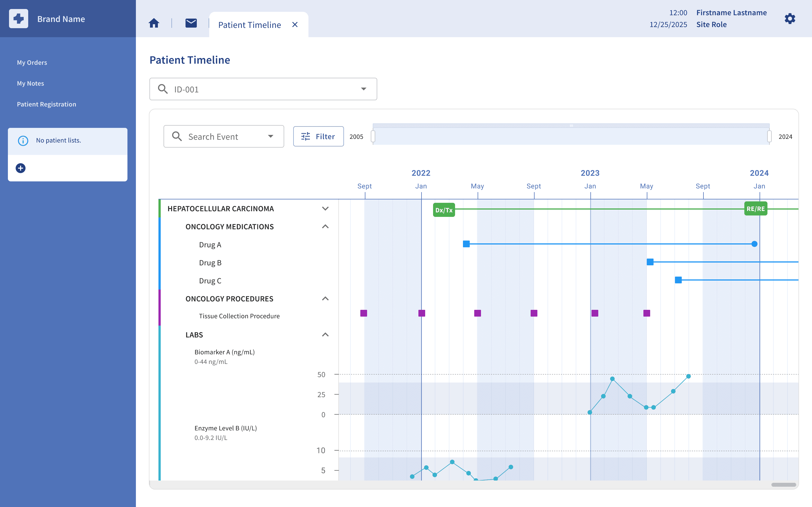This screenshot has height=507, width=812.
Task: Open the Search Event dropdown arrow
Action: 270,136
